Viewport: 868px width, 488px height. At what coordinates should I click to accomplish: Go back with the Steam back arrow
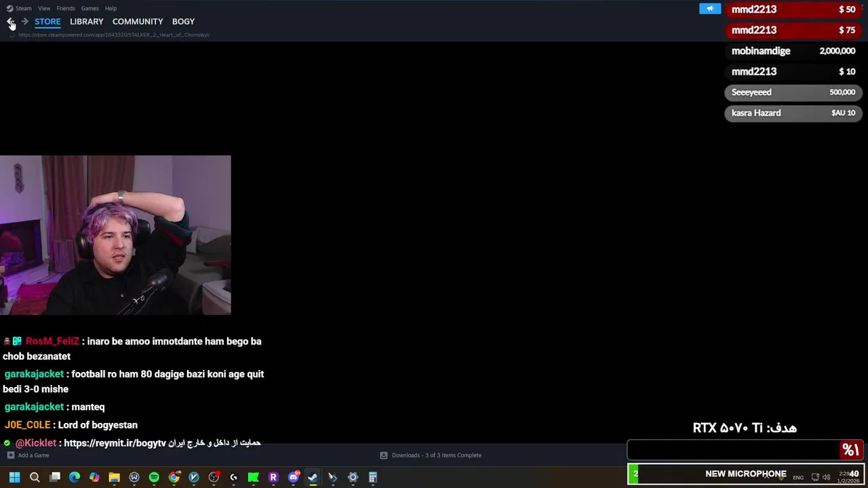pos(11,22)
